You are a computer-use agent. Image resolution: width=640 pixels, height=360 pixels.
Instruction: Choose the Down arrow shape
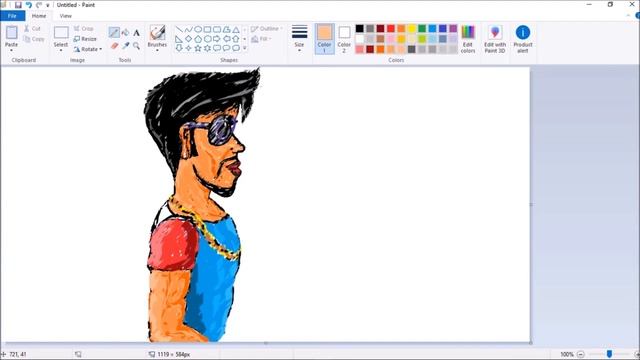(x=179, y=48)
